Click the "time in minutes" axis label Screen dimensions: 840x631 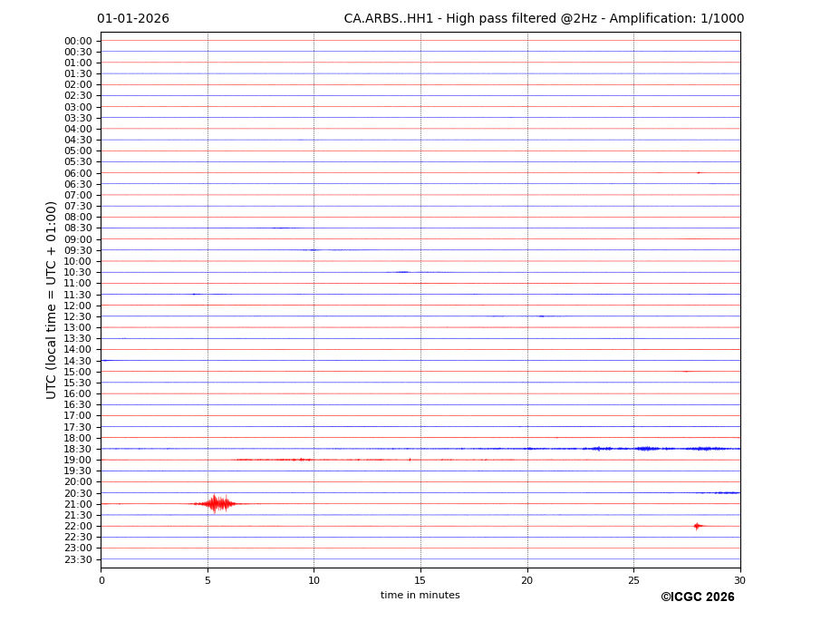pos(420,596)
